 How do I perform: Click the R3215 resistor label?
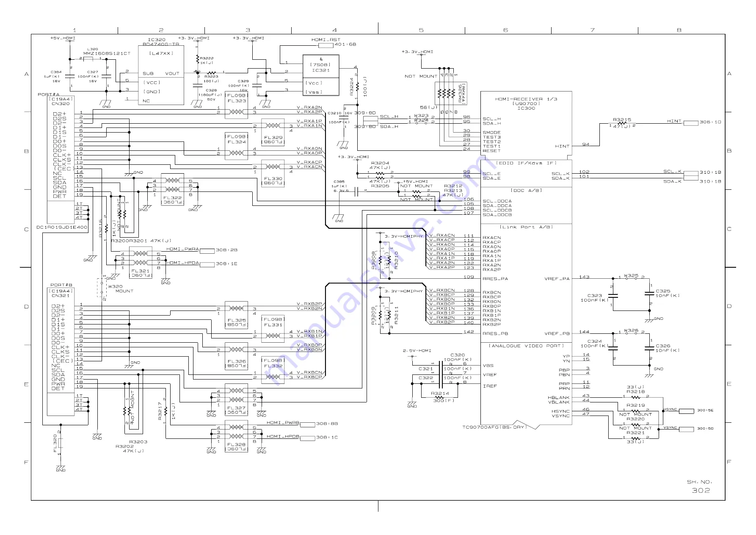[622, 120]
